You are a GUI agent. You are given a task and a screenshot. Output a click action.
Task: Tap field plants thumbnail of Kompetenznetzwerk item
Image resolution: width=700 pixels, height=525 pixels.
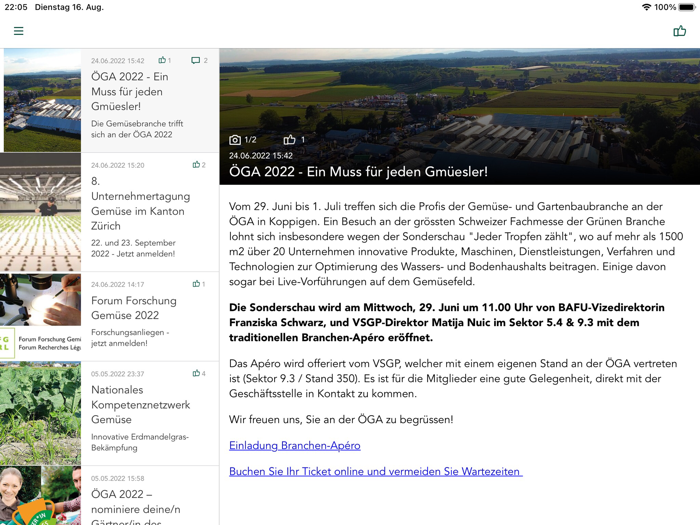coord(41,413)
